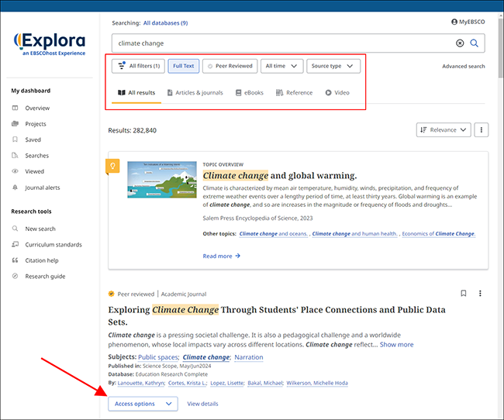The height and width of the screenshot is (420, 504).
Task: Open Climate change and human health topic
Action: pyautogui.click(x=355, y=234)
